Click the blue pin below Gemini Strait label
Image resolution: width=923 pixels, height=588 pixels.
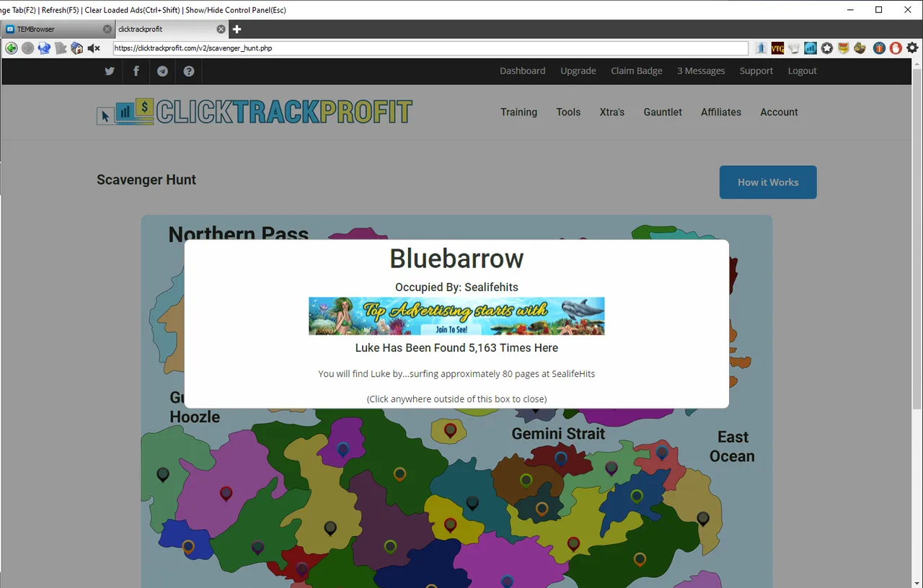click(560, 458)
